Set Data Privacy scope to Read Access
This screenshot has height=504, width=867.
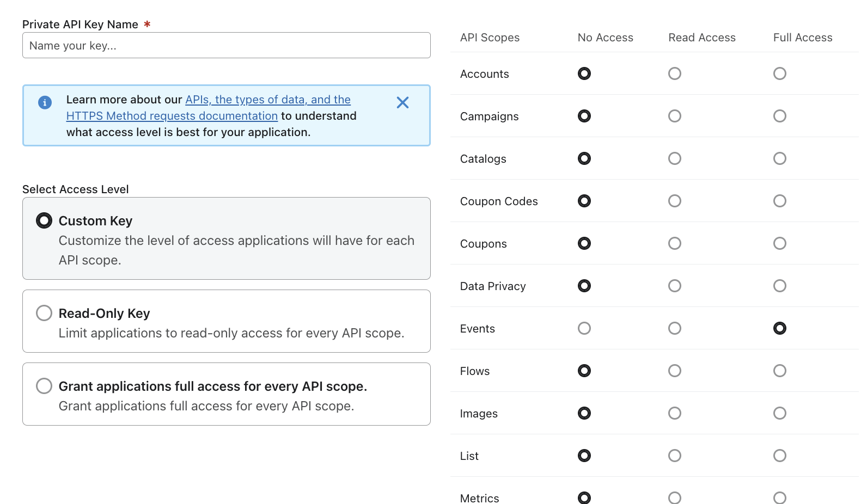pyautogui.click(x=675, y=286)
